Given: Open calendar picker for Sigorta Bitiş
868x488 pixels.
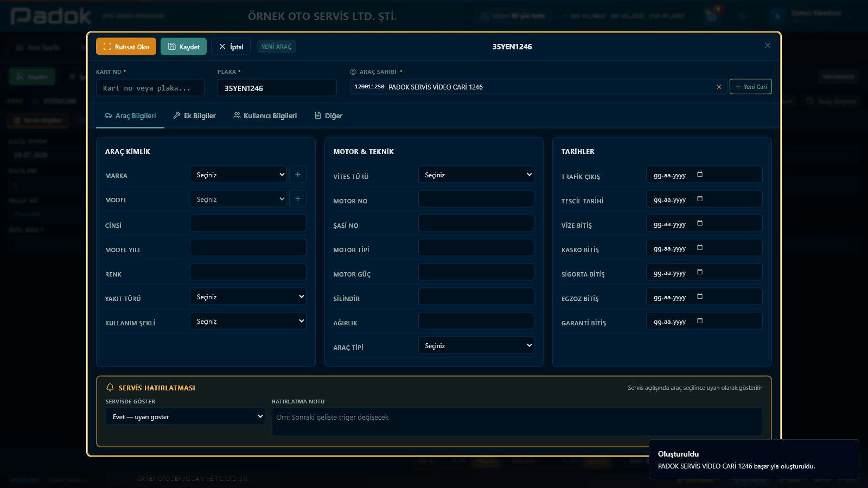Looking at the screenshot, I should click(700, 272).
